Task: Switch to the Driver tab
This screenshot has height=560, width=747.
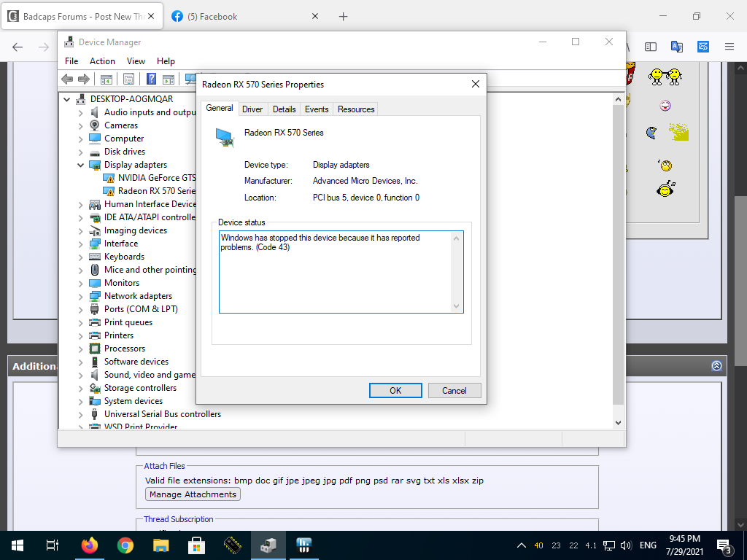Action: click(252, 109)
